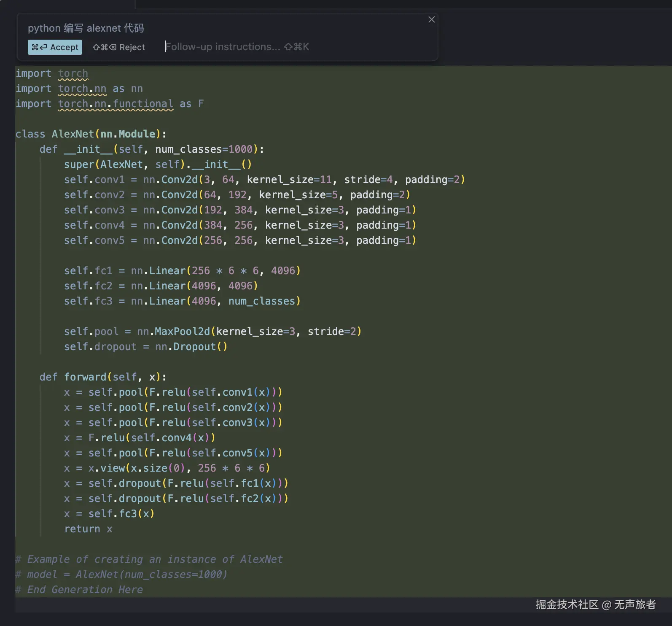
Task: Select x = self.fc3(x) line
Action: click(x=109, y=514)
